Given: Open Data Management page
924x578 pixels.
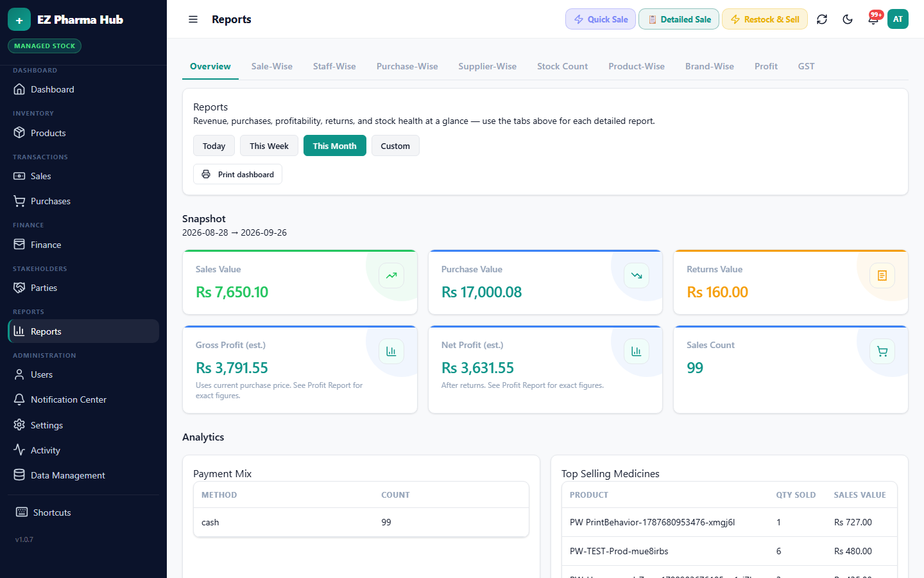Looking at the screenshot, I should [x=83, y=475].
